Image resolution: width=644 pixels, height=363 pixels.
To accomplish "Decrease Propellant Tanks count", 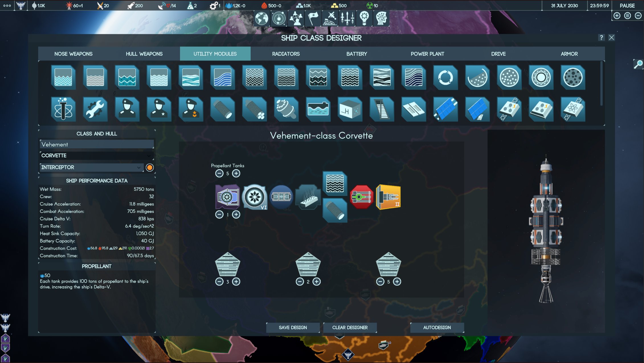I will tap(219, 173).
